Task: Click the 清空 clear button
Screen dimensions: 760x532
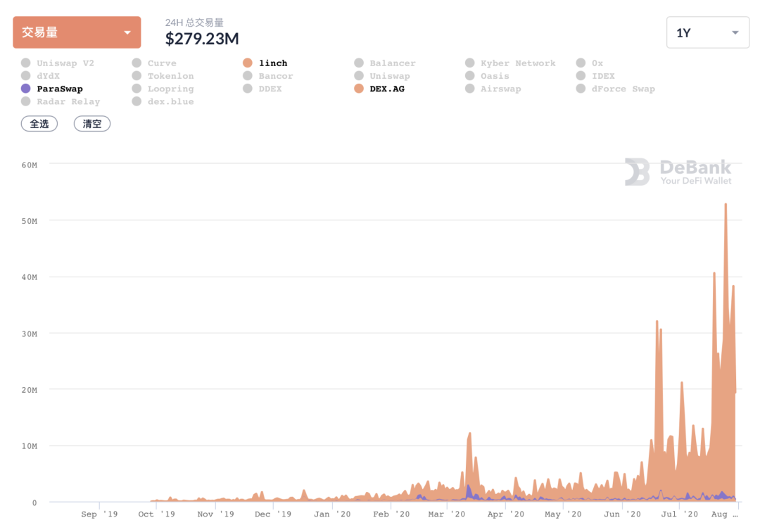Action: coord(92,124)
